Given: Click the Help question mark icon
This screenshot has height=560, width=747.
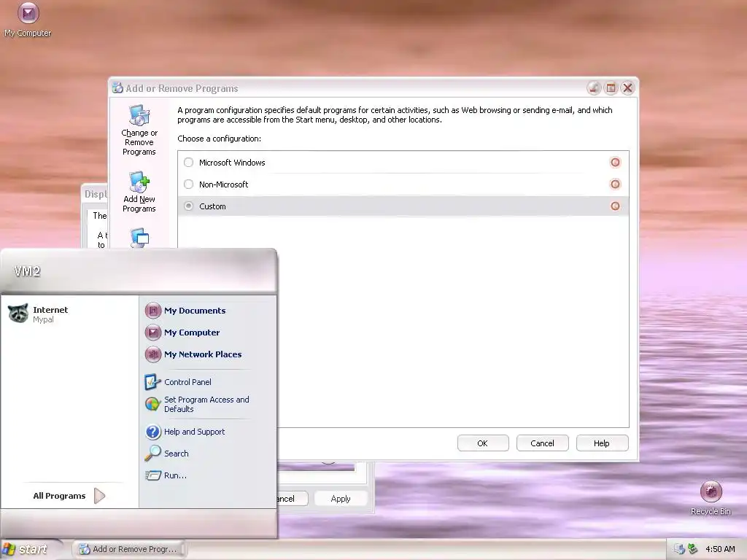Looking at the screenshot, I should click(153, 432).
